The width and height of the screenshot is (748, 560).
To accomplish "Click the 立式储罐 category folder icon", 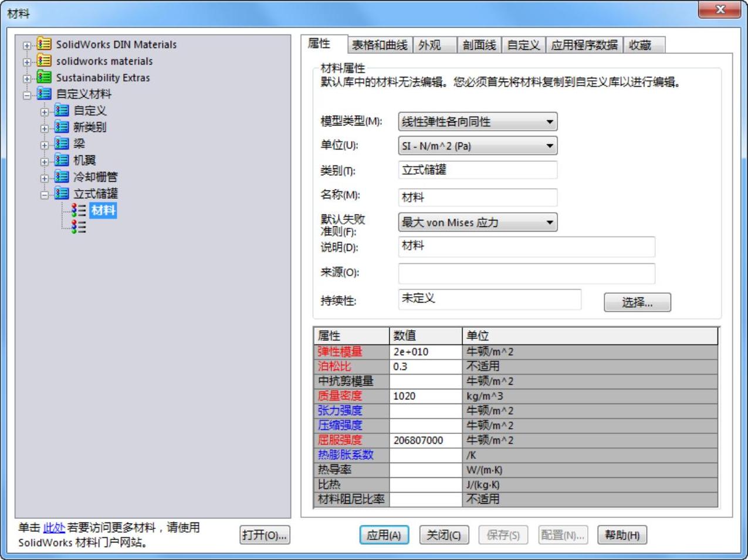I will tap(62, 193).
